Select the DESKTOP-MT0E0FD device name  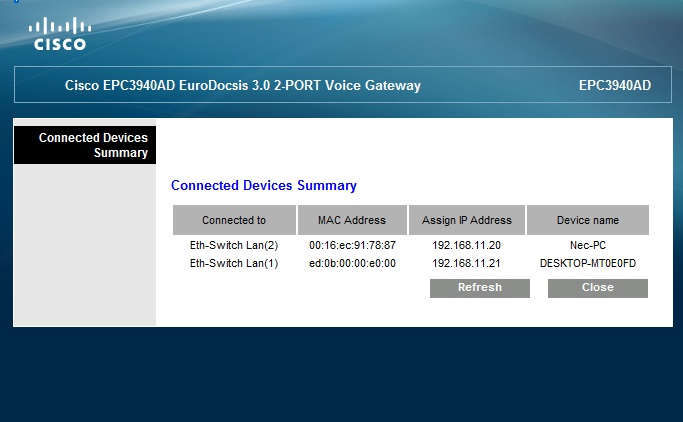click(x=588, y=263)
